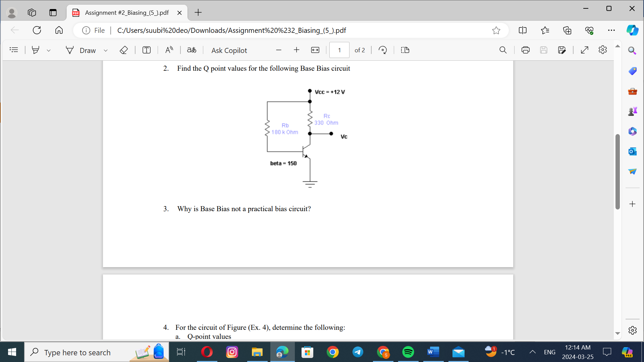Image resolution: width=644 pixels, height=362 pixels.
Task: Show hidden taskbar icons with the up chevron
Action: pos(532,352)
